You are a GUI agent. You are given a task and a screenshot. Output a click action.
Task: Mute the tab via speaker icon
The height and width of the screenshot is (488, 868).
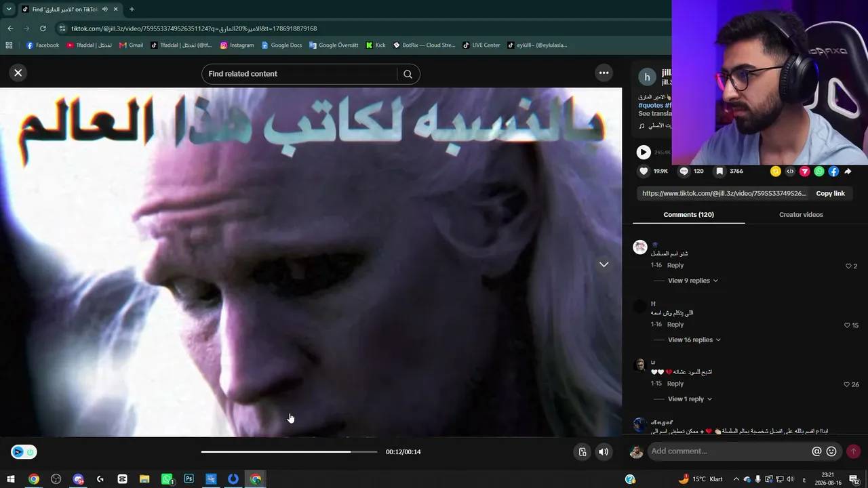(x=104, y=9)
